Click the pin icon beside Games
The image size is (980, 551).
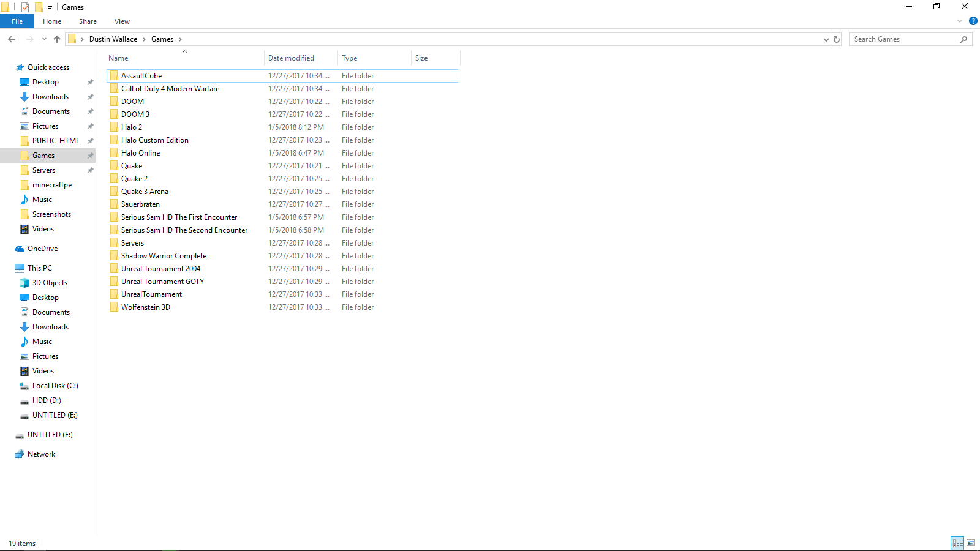91,156
